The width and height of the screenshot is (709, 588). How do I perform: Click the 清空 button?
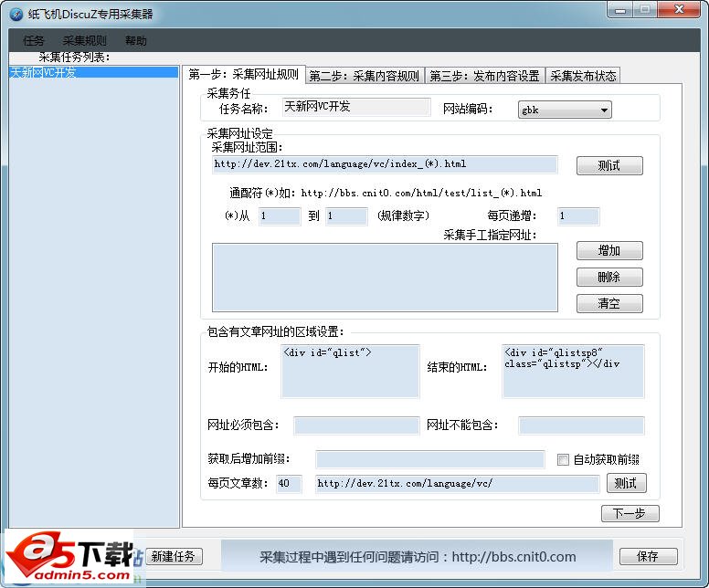click(x=609, y=303)
